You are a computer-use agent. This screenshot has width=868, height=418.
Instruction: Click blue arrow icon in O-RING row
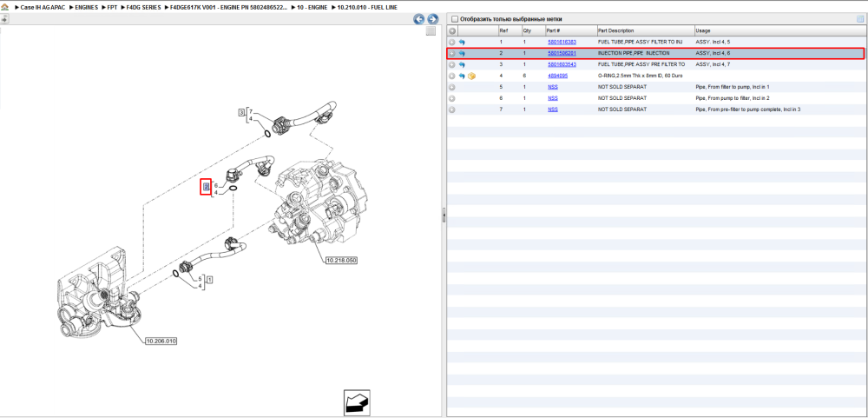coord(462,76)
